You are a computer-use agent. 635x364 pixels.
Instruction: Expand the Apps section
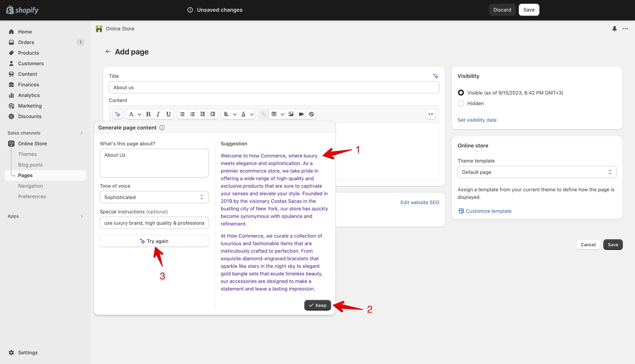(x=82, y=216)
